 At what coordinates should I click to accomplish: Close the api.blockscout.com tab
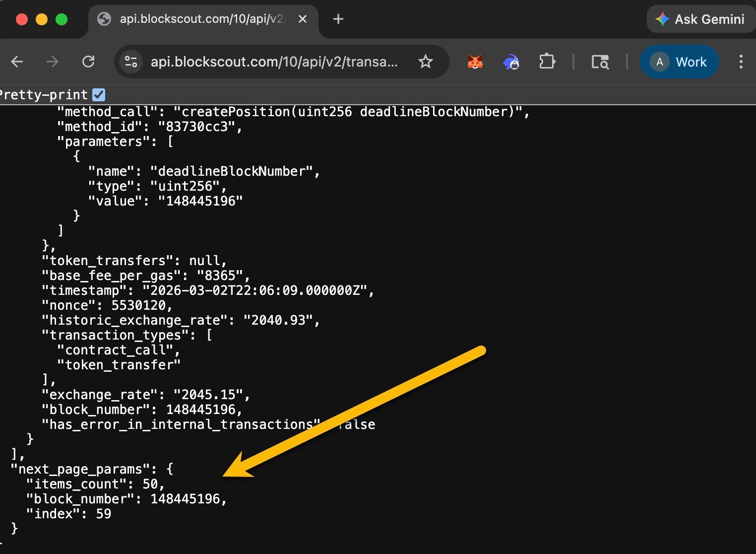(303, 19)
